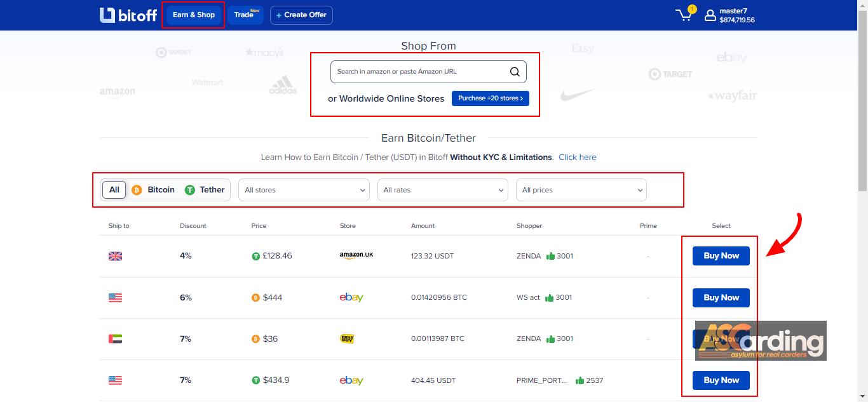Click Buy Now for $444 ebay offer
868x402 pixels.
[x=721, y=298]
